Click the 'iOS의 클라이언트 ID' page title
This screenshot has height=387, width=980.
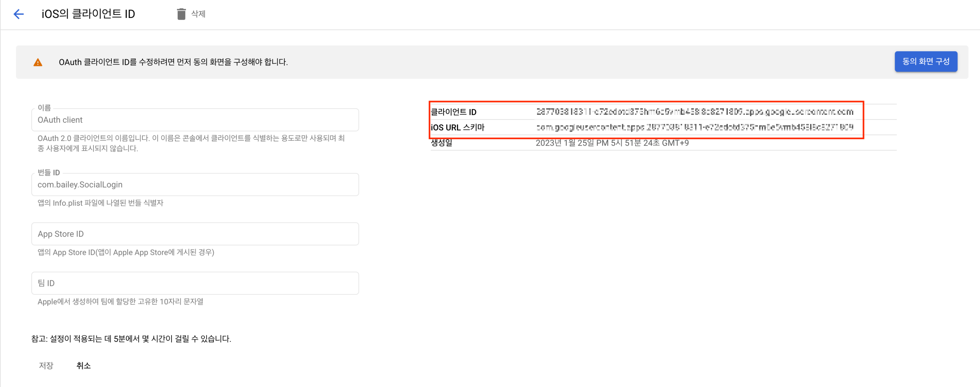[x=88, y=14]
